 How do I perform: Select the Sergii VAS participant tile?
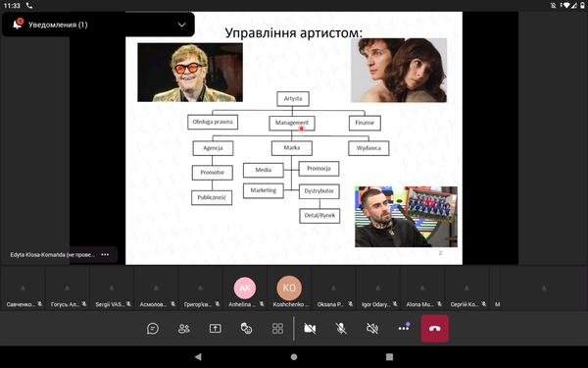[112, 288]
